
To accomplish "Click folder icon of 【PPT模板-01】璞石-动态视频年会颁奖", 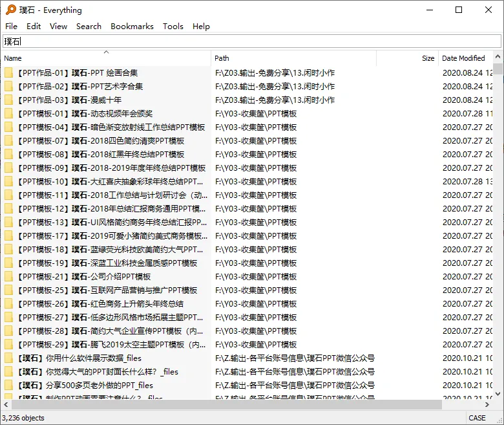I will pos(8,114).
